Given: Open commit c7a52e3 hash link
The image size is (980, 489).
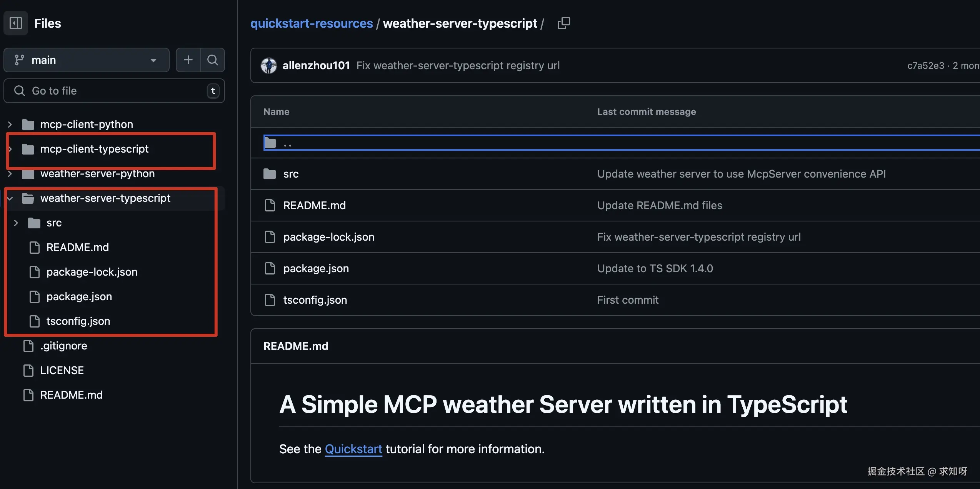Looking at the screenshot, I should tap(925, 66).
